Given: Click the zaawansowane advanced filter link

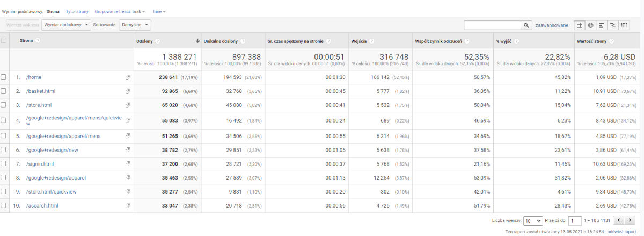Looking at the screenshot, I should tap(552, 25).
